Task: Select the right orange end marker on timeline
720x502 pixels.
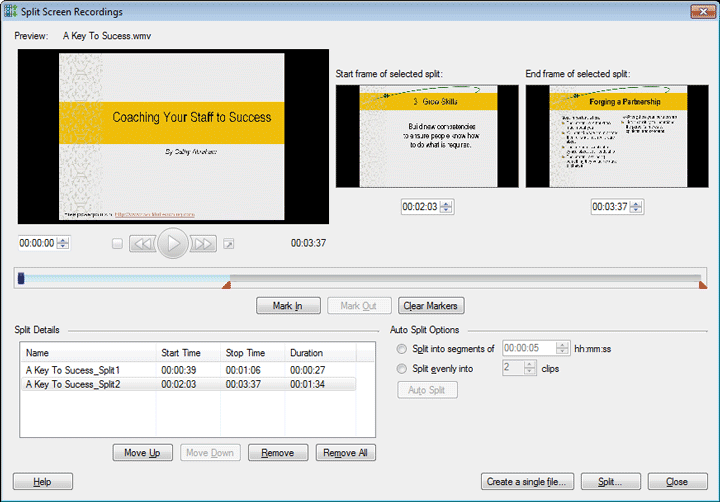Action: (703, 286)
